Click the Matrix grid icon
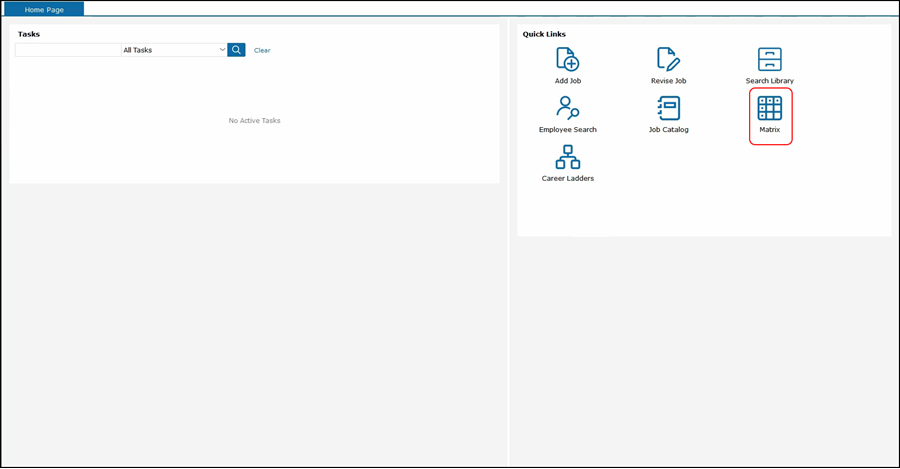The image size is (900, 469). point(769,108)
